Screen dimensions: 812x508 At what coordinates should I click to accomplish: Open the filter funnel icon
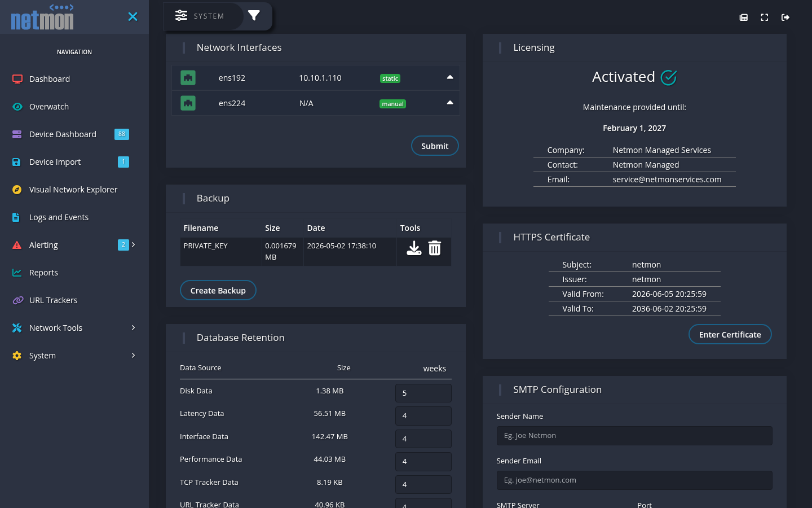click(254, 15)
